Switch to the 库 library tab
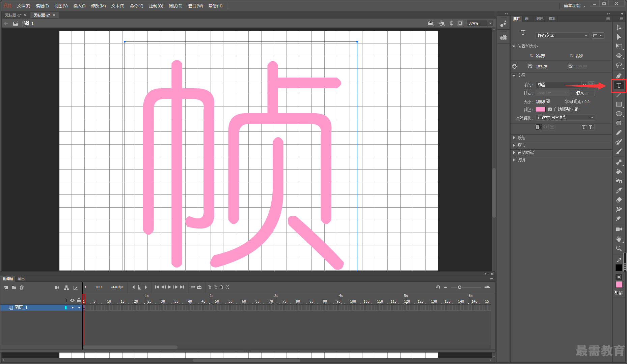 click(527, 19)
